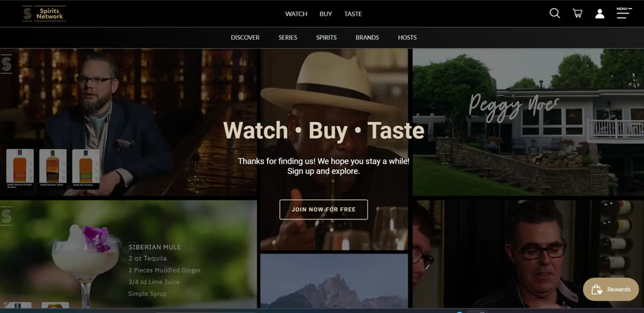Click the "Sign up and explore." text
Viewport: 644px width, 313px height.
click(x=324, y=171)
